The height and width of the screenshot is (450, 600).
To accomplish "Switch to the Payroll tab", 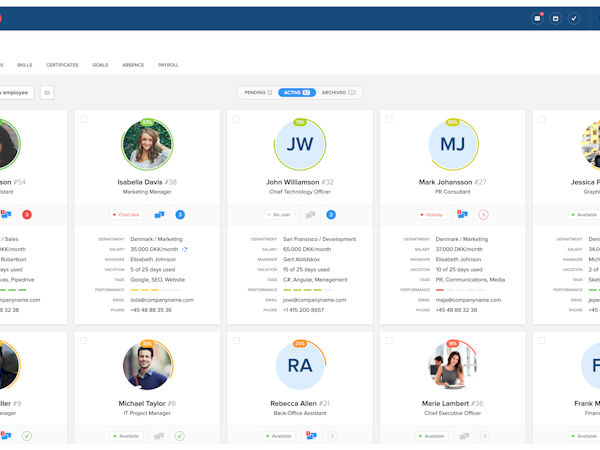I will point(168,65).
